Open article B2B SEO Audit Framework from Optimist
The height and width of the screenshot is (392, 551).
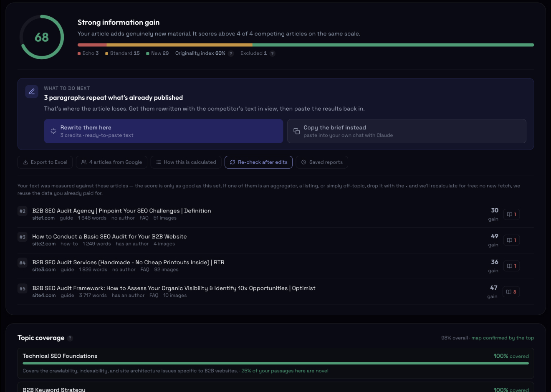(x=174, y=288)
